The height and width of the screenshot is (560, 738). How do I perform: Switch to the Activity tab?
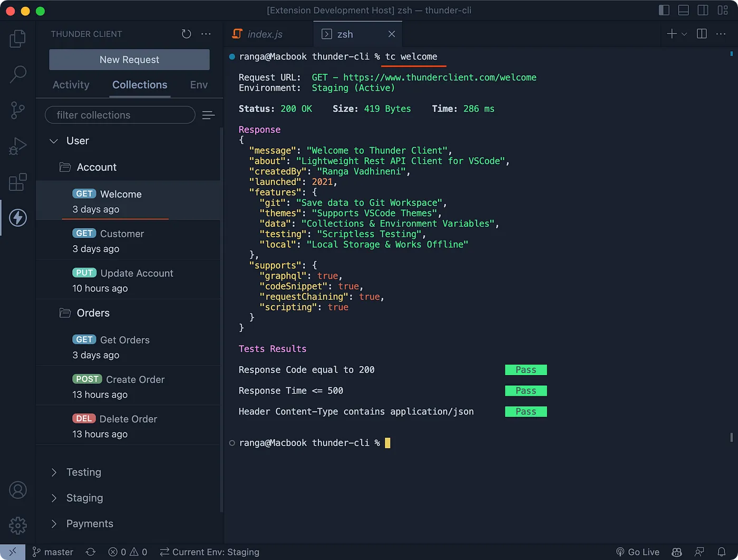tap(71, 85)
